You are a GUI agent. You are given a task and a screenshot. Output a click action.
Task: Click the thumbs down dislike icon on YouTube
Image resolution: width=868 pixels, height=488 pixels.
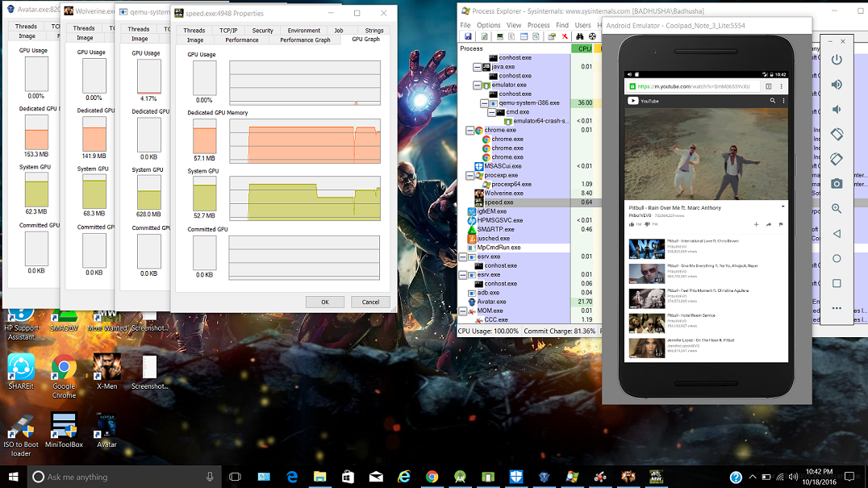tap(647, 224)
